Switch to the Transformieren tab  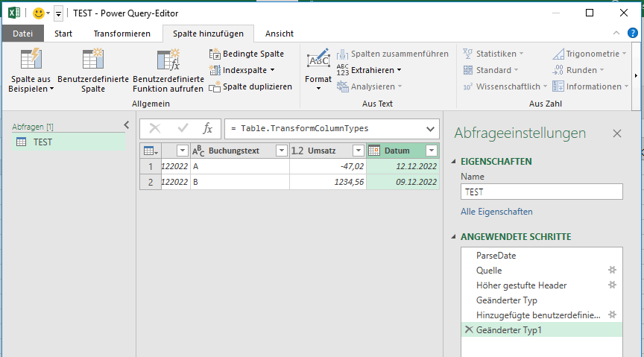point(122,34)
